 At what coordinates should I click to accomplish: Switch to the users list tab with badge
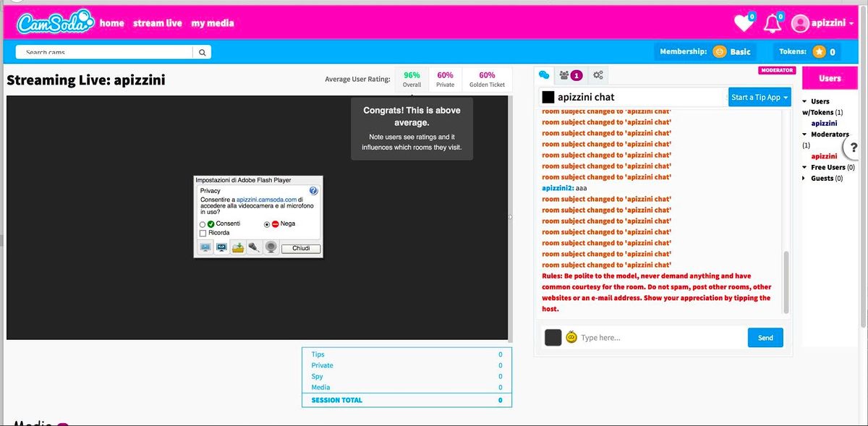(571, 75)
